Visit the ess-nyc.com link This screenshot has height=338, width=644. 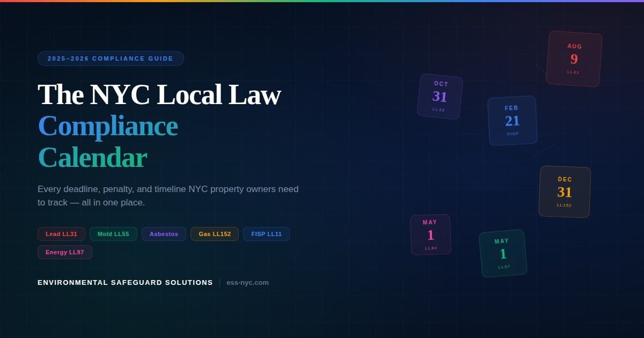[247, 282]
